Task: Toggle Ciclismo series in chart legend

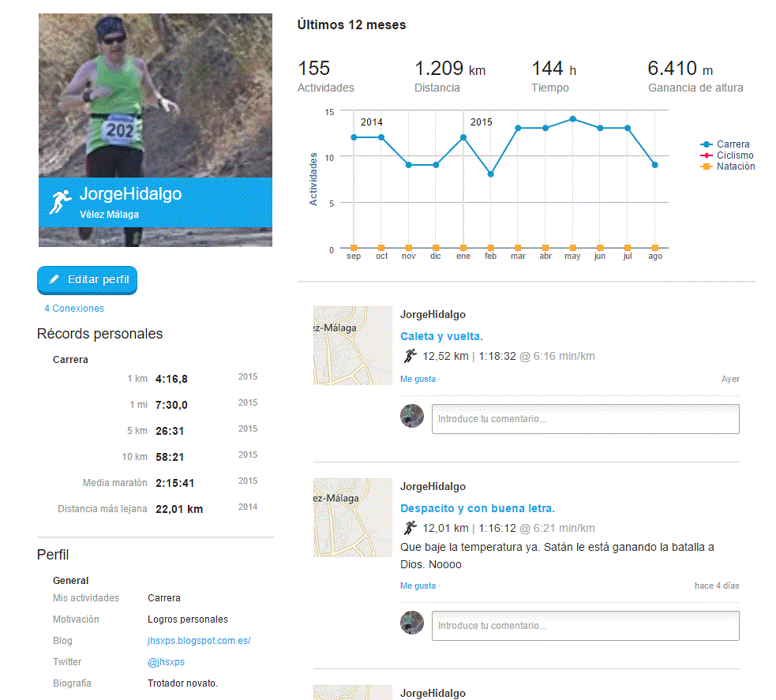Action: [x=726, y=155]
